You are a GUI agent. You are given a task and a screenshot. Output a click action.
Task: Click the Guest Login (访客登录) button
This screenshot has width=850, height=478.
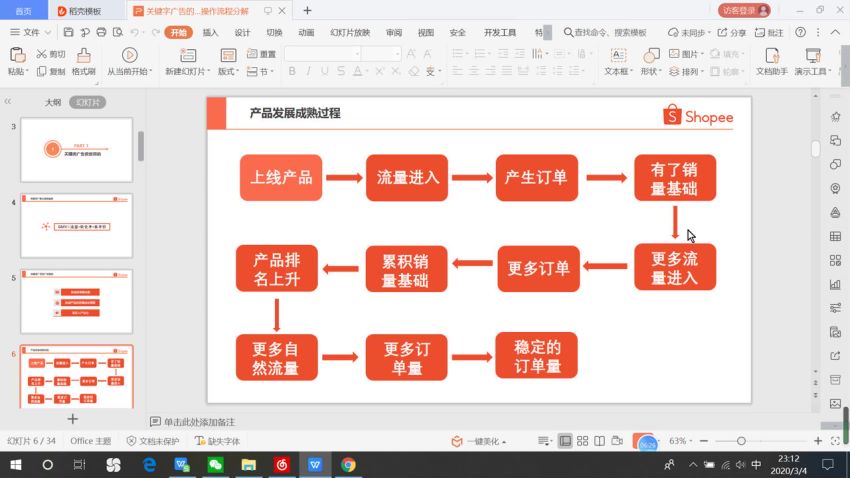point(744,10)
